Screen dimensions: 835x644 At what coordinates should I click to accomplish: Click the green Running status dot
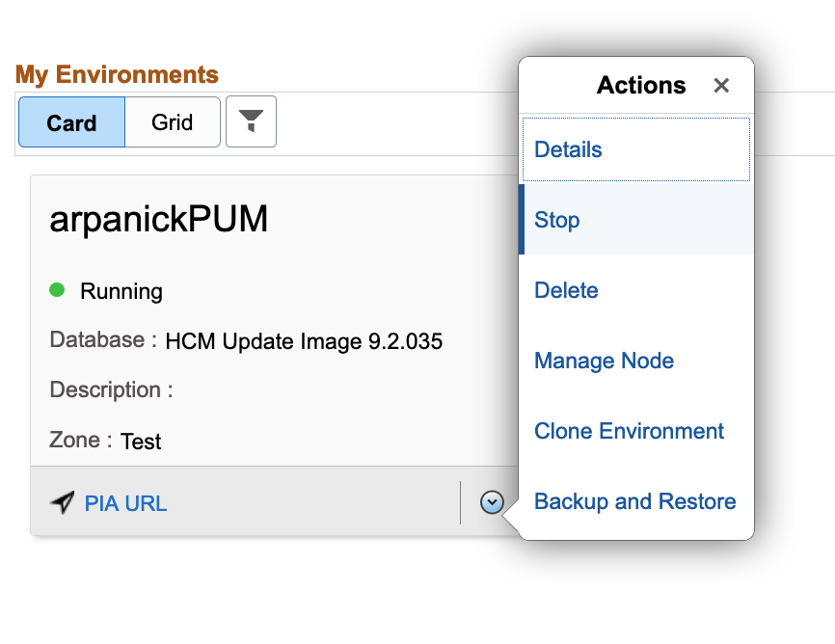(x=57, y=289)
